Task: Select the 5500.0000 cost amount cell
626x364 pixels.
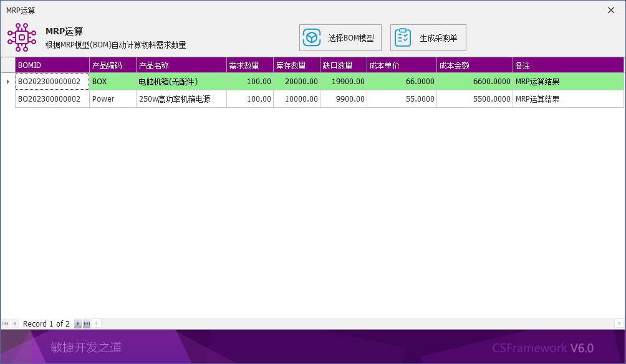Action: [474, 99]
